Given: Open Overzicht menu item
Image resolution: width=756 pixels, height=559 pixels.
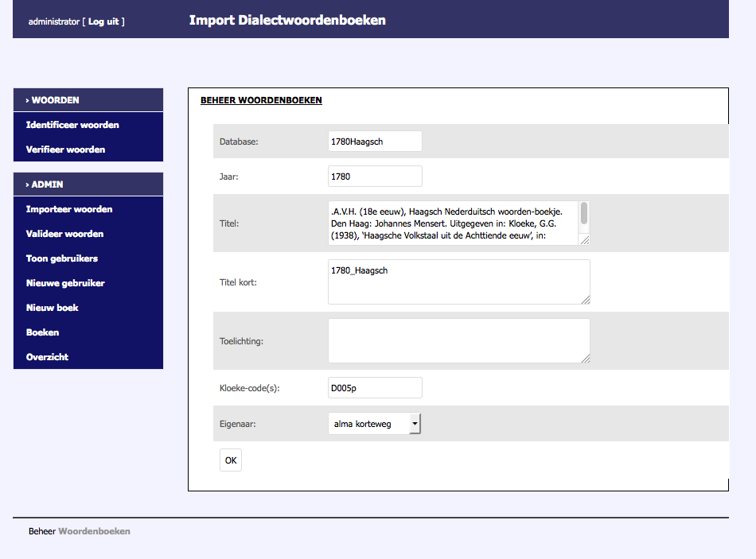Looking at the screenshot, I should 47,357.
